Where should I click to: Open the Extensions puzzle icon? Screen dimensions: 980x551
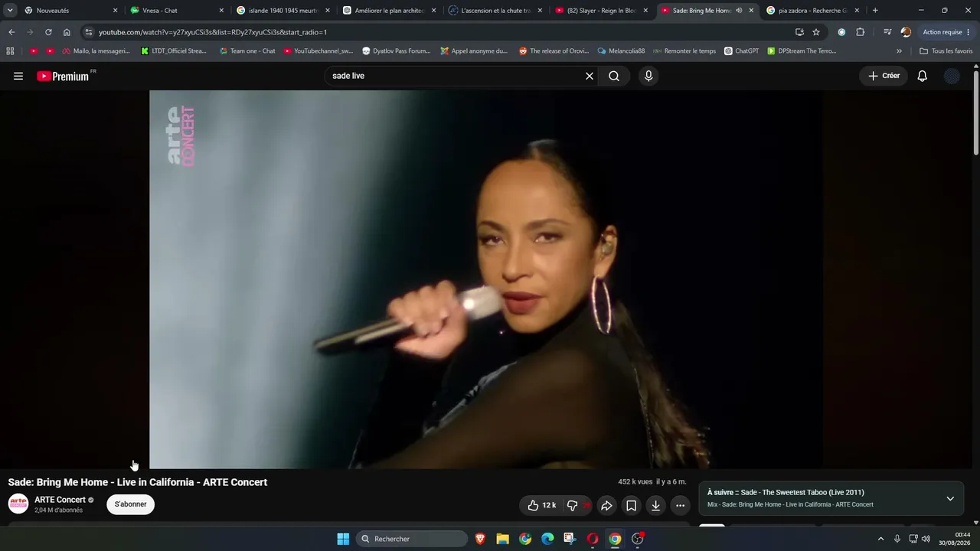[860, 32]
